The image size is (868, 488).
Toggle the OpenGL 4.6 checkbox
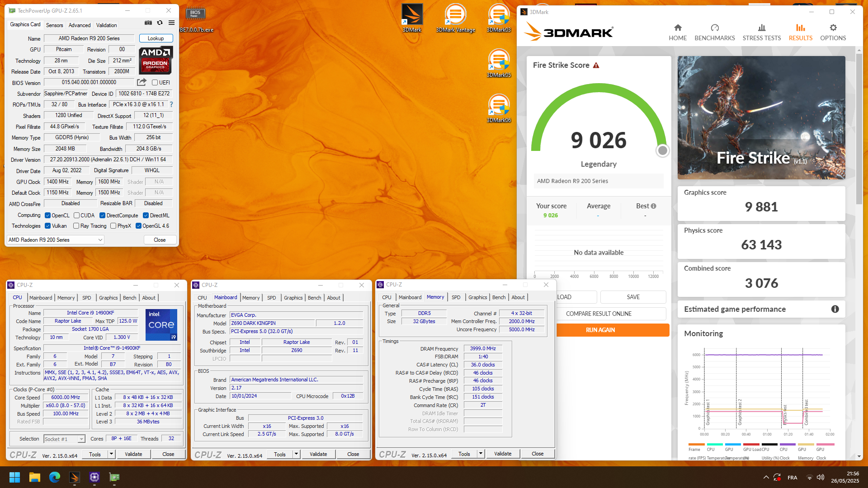138,226
